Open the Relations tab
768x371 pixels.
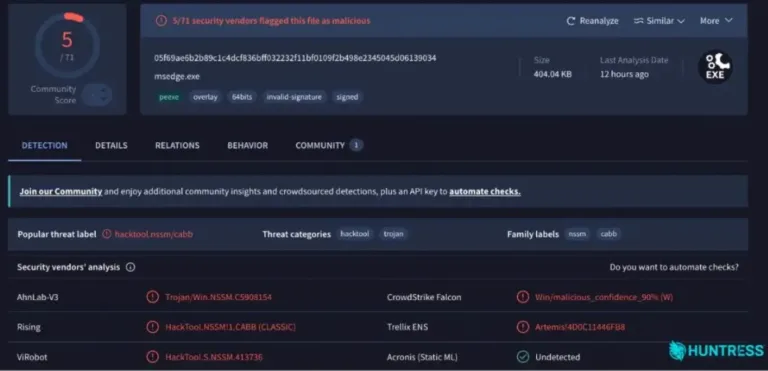click(x=177, y=146)
